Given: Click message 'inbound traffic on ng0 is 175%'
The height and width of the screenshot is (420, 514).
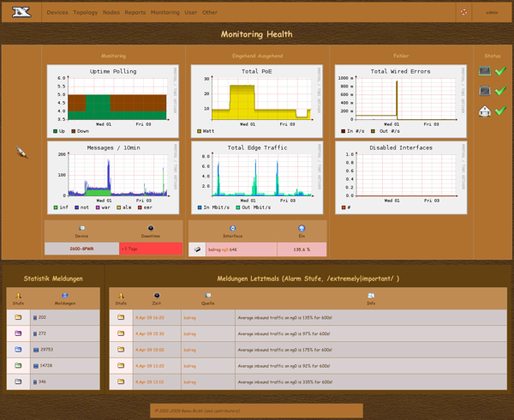Looking at the screenshot, I should pos(285,350).
